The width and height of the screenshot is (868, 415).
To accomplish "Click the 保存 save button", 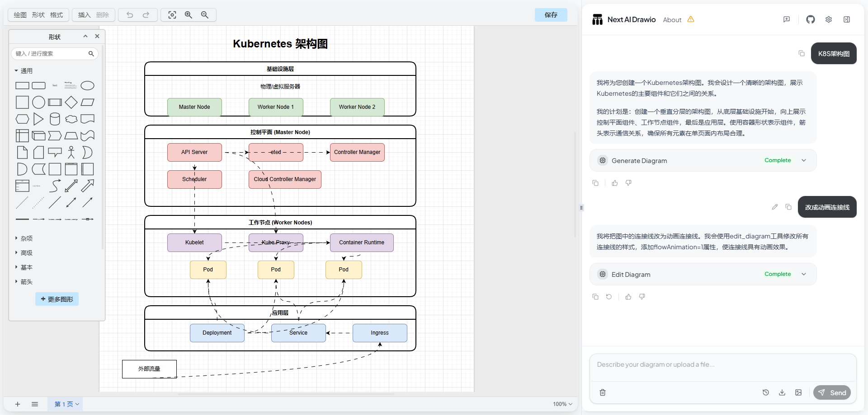I will (x=551, y=15).
